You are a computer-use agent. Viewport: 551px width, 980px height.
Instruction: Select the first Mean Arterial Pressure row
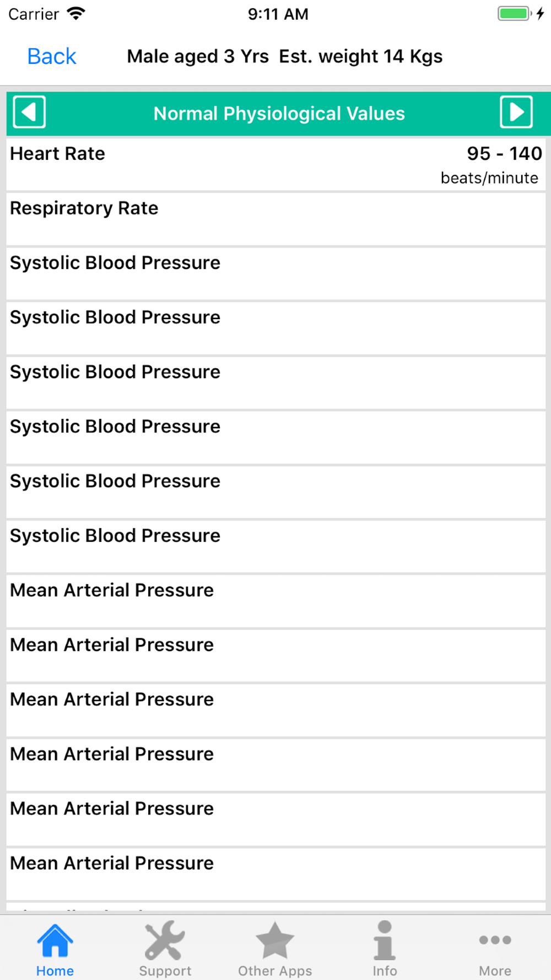click(x=275, y=601)
